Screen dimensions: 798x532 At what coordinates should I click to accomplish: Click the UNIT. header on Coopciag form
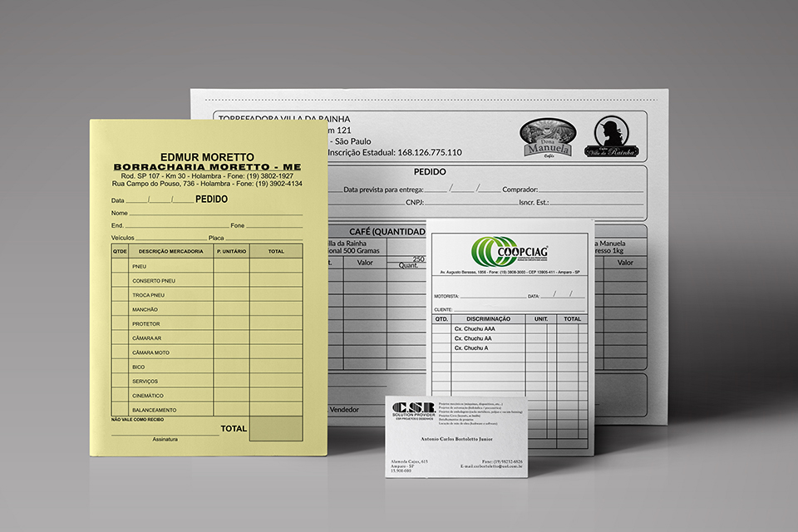point(541,318)
